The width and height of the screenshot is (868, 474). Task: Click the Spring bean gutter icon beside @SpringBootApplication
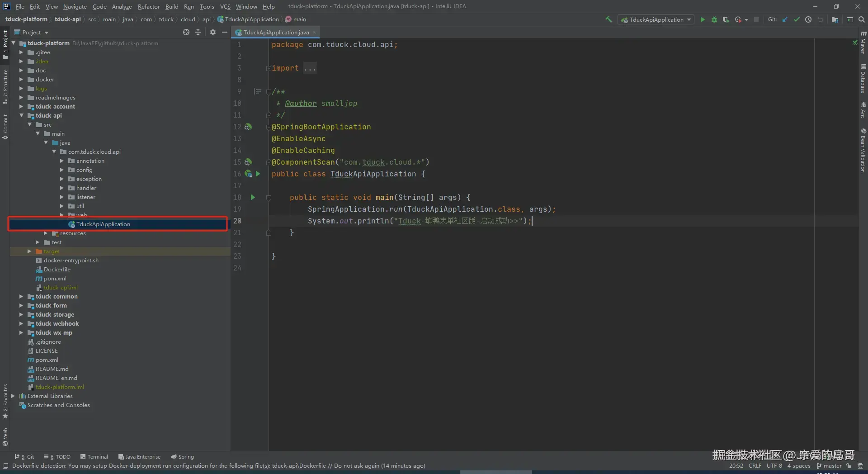[248, 127]
